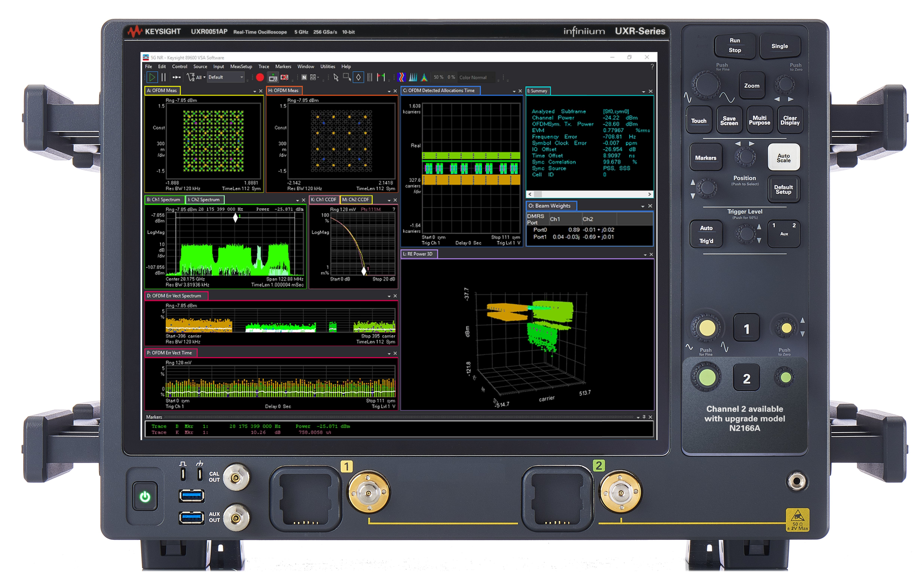The image size is (924, 572).
Task: Click the zoom selection rectangle icon
Action: click(346, 77)
